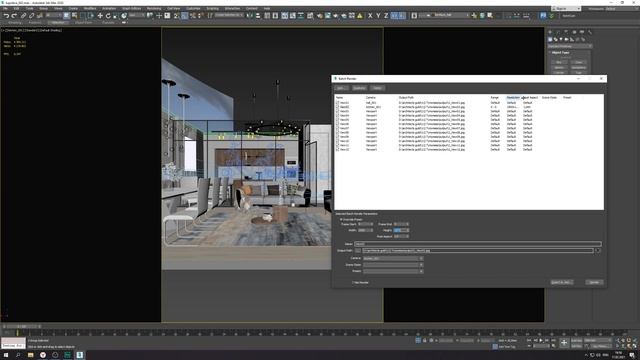Viewport: 640px width, 360px height.
Task: Click the Play Animation button
Action: coord(541,340)
